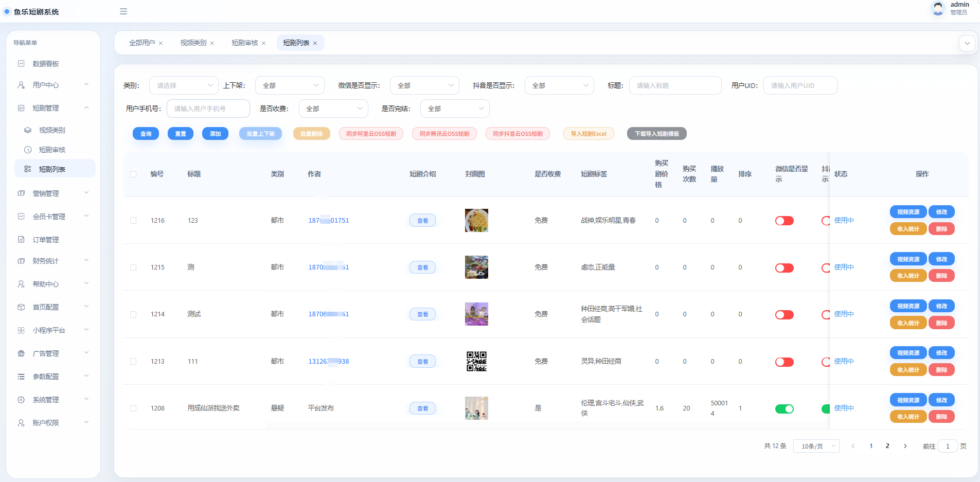980x482 pixels.
Task: Expand the 营销管理 sidebar menu
Action: tap(53, 193)
